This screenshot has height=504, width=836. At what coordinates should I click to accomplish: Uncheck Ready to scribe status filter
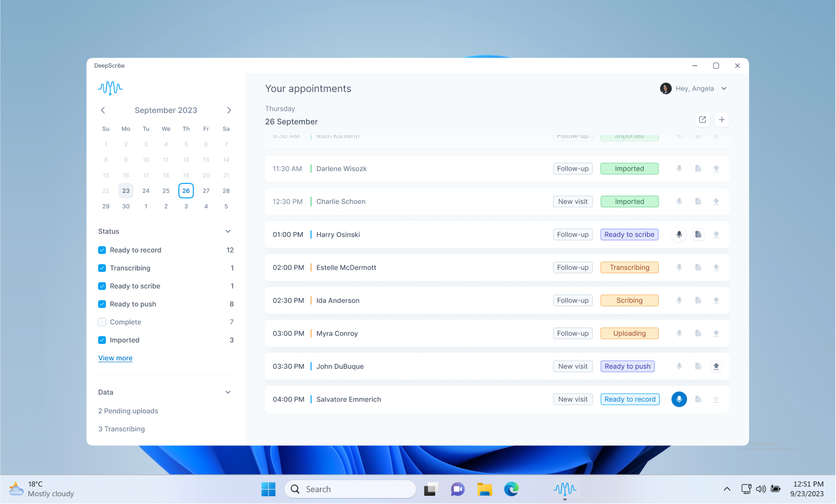pos(102,286)
